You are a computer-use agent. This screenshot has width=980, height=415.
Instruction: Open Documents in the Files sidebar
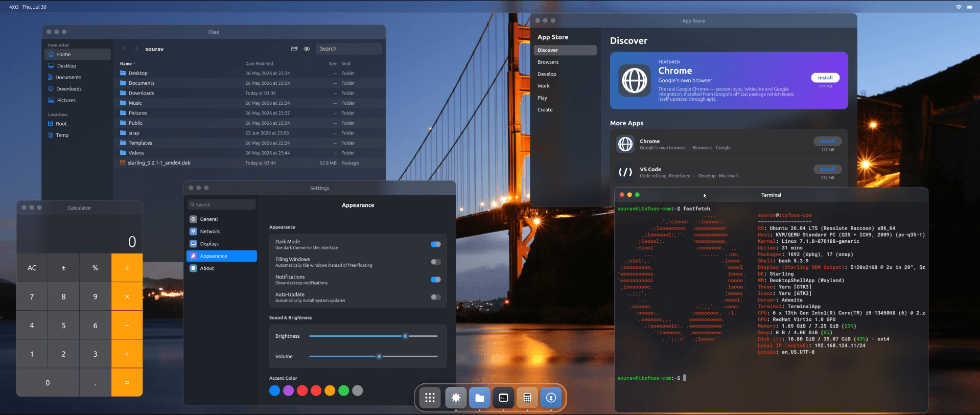[x=78, y=77]
